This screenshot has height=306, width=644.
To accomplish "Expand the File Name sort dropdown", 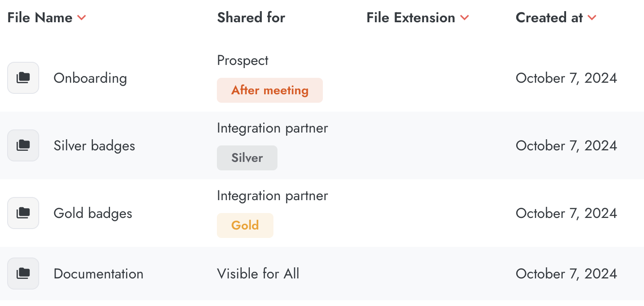I will [x=82, y=18].
